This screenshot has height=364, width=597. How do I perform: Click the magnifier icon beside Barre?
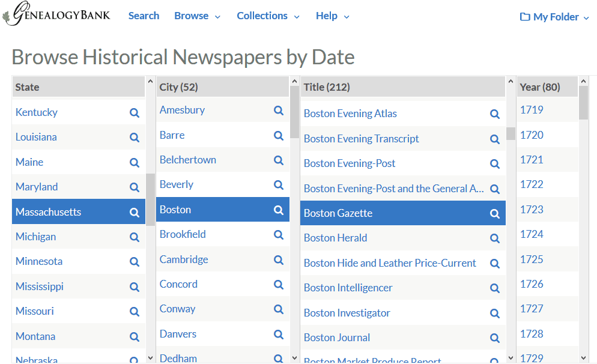coord(278,136)
